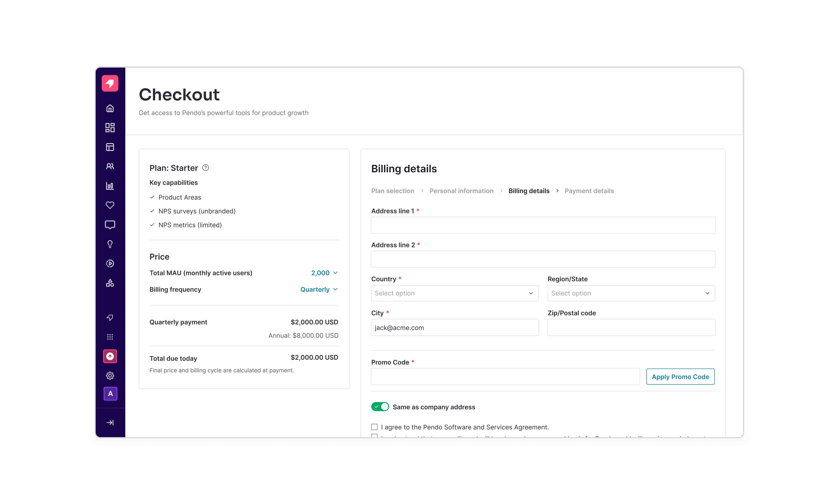This screenshot has width=839, height=504.
Task: Open the Dashboards grid icon
Action: (110, 128)
